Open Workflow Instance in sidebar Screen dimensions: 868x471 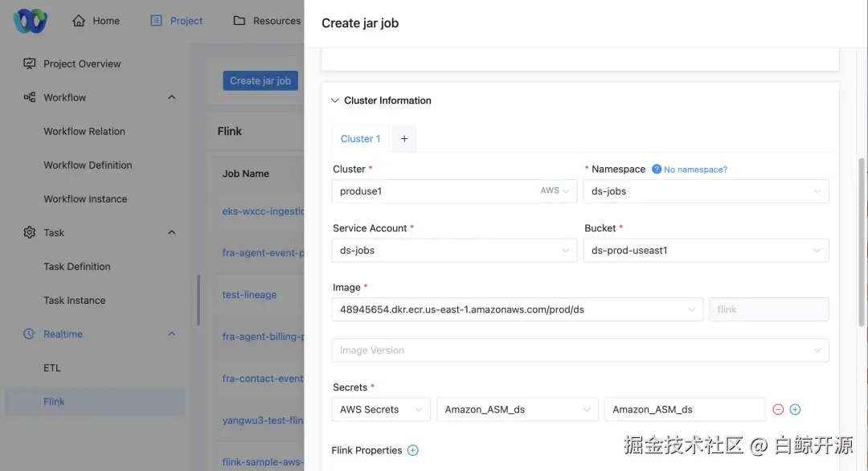[x=85, y=199]
